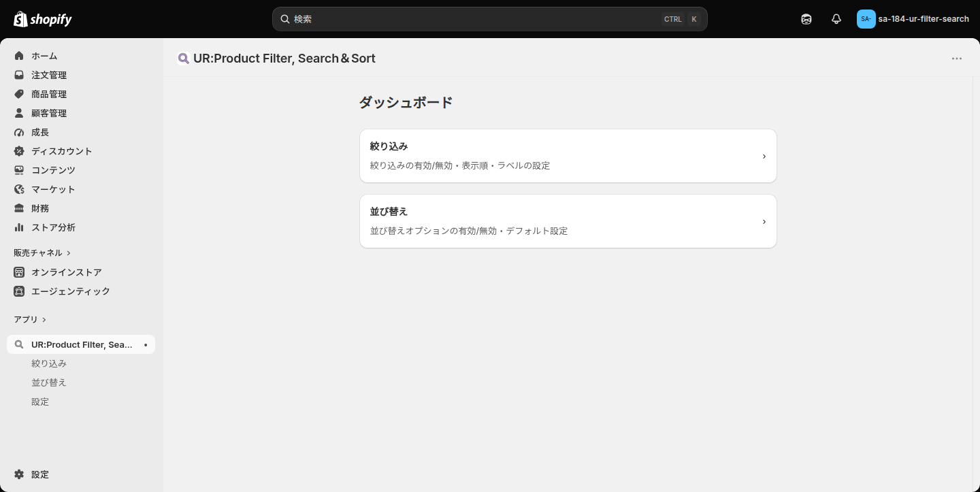Click the ダッシュボード heading
This screenshot has width=980, height=492.
coord(406,103)
